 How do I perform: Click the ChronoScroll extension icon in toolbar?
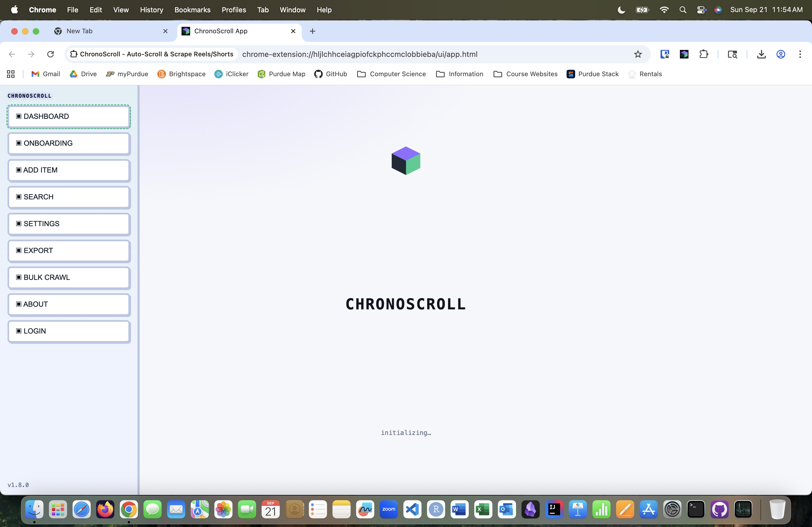[684, 54]
